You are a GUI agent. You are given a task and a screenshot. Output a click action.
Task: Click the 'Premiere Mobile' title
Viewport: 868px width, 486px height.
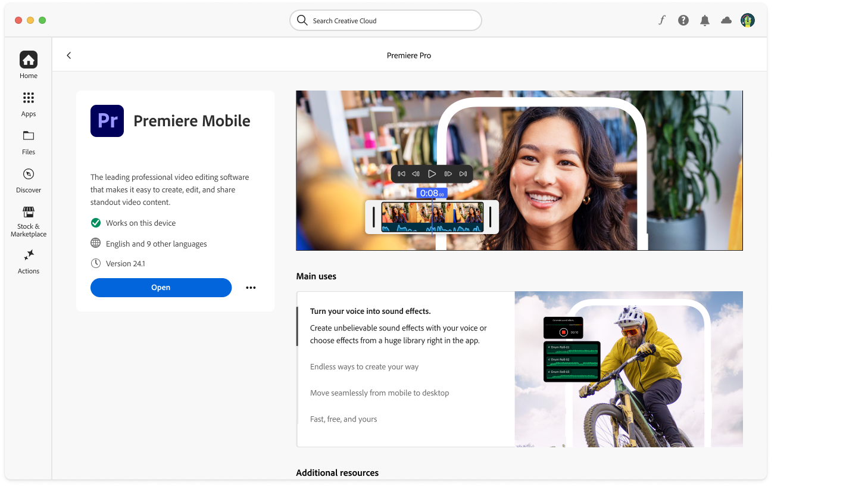coord(192,121)
